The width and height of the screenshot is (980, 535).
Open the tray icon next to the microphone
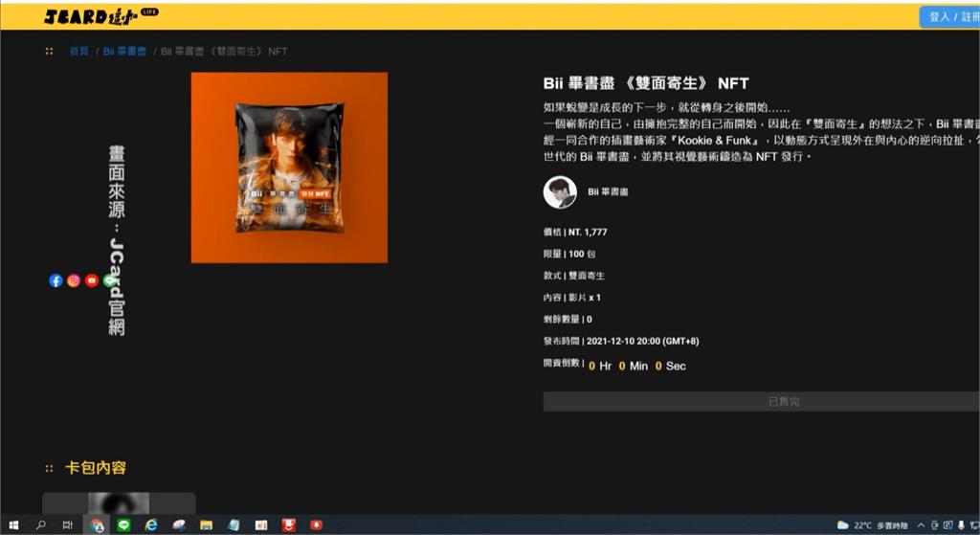tap(948, 525)
